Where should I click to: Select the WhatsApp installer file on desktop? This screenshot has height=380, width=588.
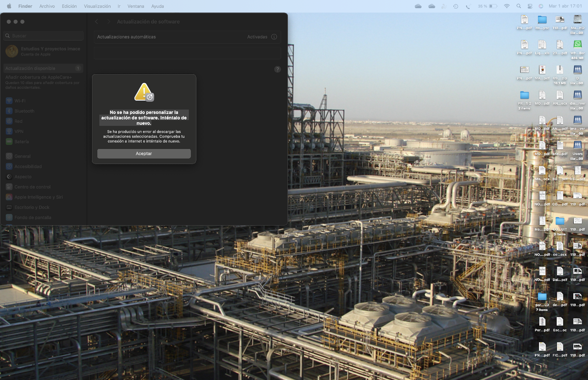pos(577,45)
